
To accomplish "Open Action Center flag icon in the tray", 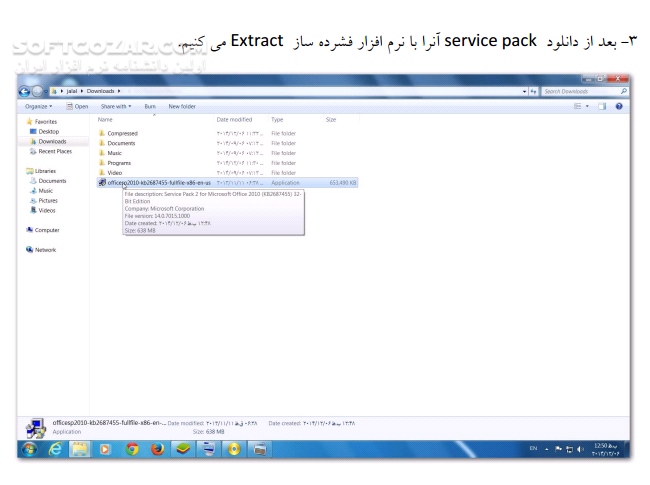I will (x=558, y=449).
